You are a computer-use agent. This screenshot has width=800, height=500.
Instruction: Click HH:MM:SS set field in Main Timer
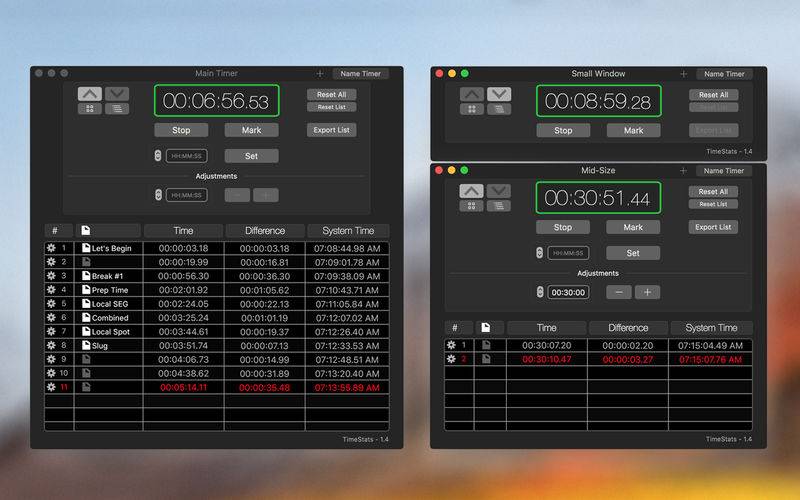pos(186,156)
